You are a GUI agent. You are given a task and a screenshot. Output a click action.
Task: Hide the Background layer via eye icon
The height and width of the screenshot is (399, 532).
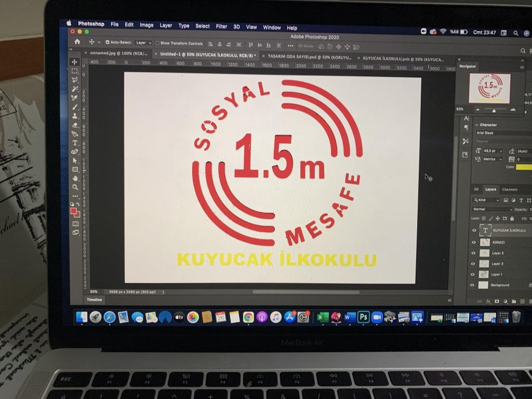(473, 285)
